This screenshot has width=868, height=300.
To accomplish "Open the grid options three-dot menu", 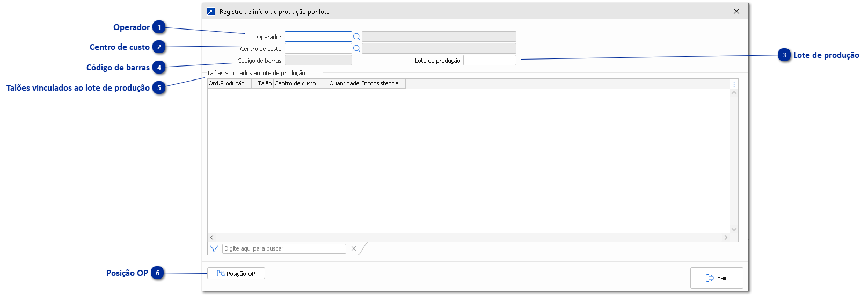I will click(x=734, y=84).
